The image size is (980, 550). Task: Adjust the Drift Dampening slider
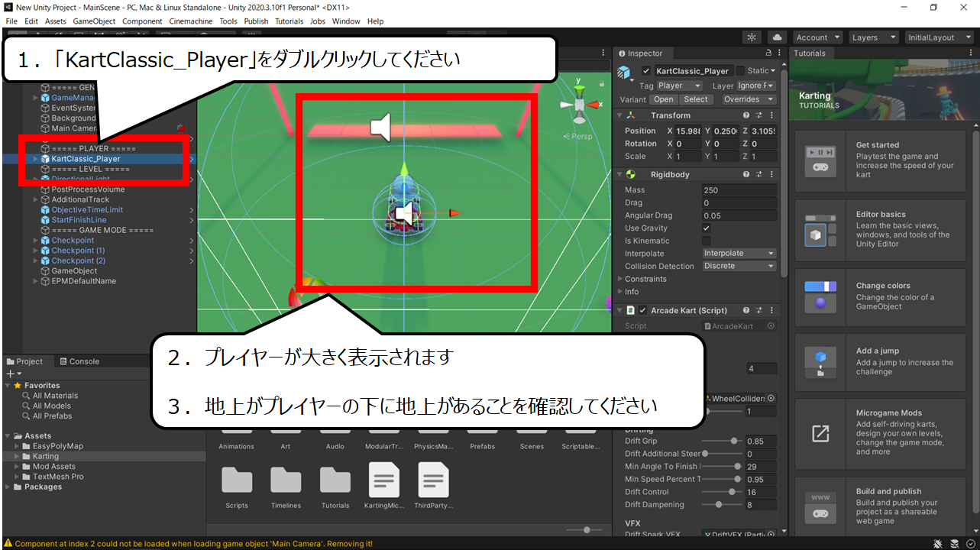click(723, 505)
